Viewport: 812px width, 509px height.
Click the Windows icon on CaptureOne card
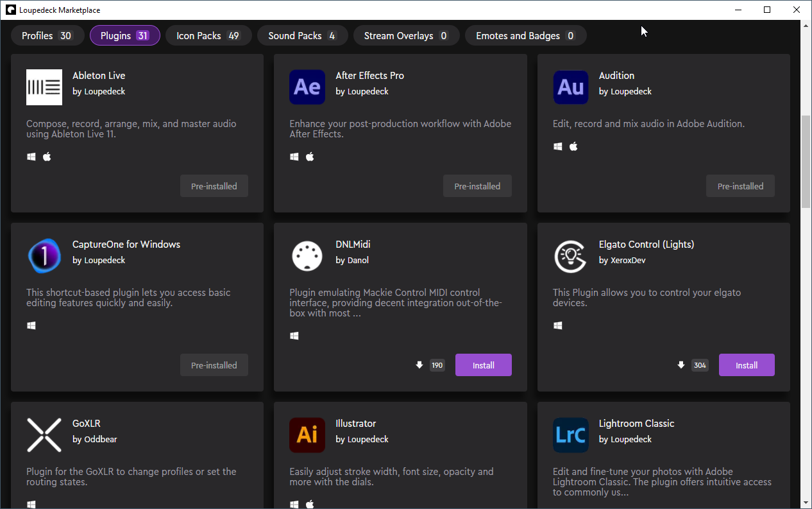point(31,325)
